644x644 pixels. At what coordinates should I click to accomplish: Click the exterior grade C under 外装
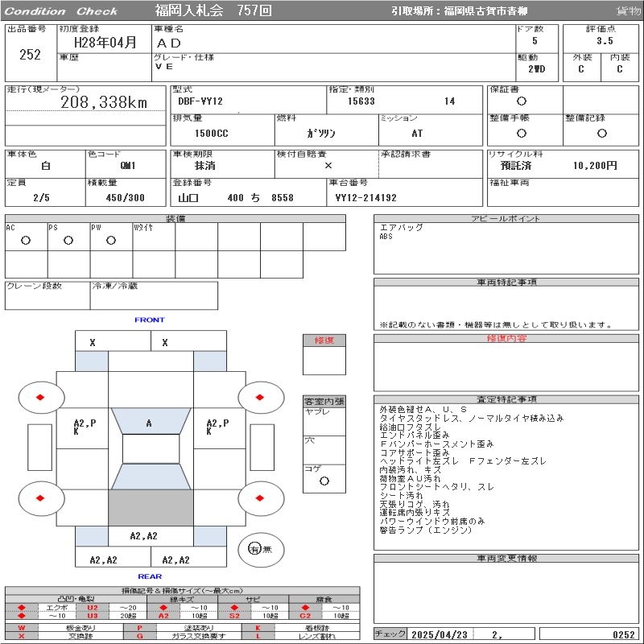tap(580, 69)
